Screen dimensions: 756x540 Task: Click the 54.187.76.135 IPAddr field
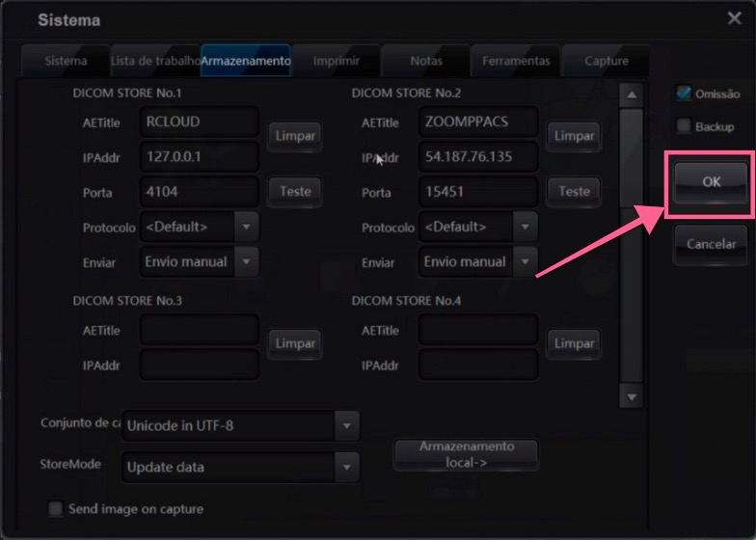[x=478, y=156]
